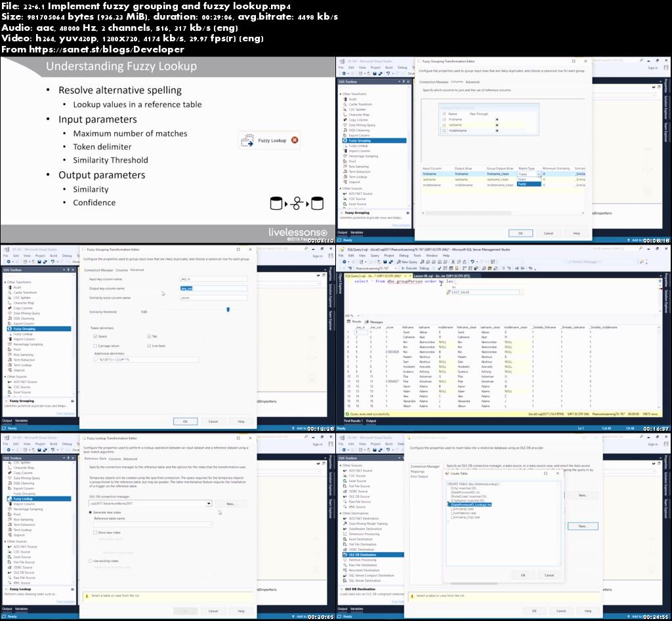This screenshot has height=621, width=672.
Task: Collapse Other Sources group in the 00:12:26 frame
Action: tap(5, 377)
